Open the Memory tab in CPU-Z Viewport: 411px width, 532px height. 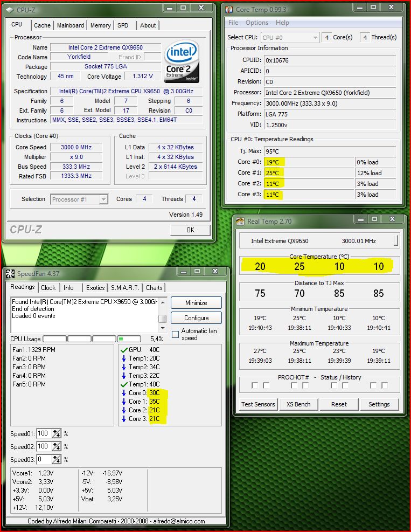(100, 25)
